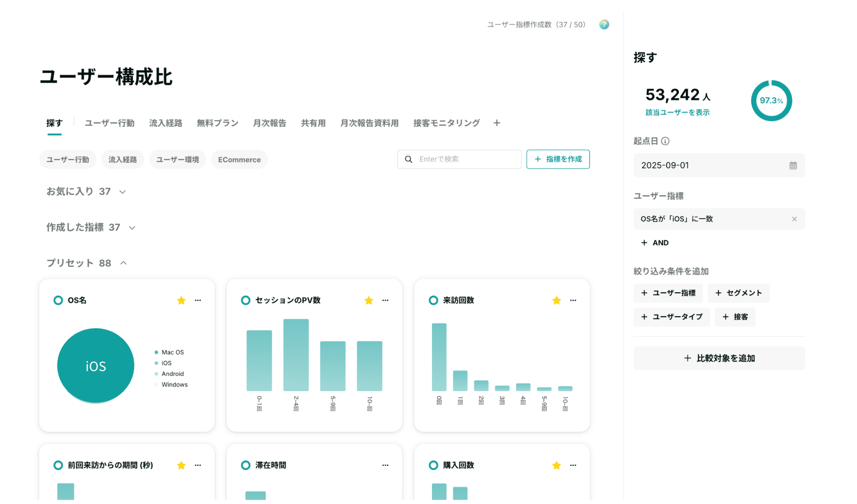Unfavorite the セッションのPV数 card star
The height and width of the screenshot is (504, 857).
click(x=369, y=300)
